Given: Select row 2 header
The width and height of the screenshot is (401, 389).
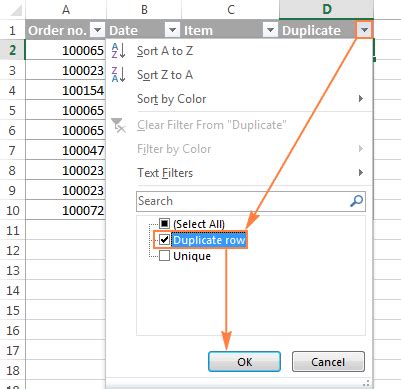Looking at the screenshot, I should coord(12,50).
